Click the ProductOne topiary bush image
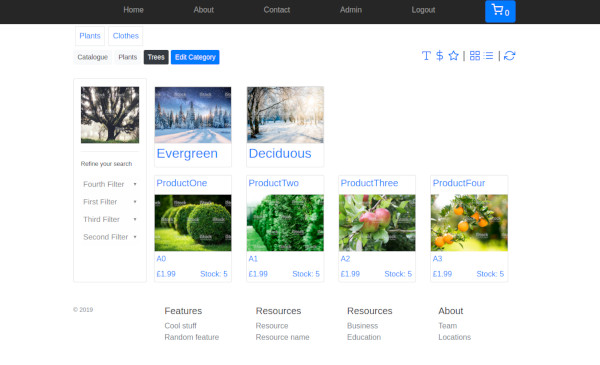 [x=193, y=223]
